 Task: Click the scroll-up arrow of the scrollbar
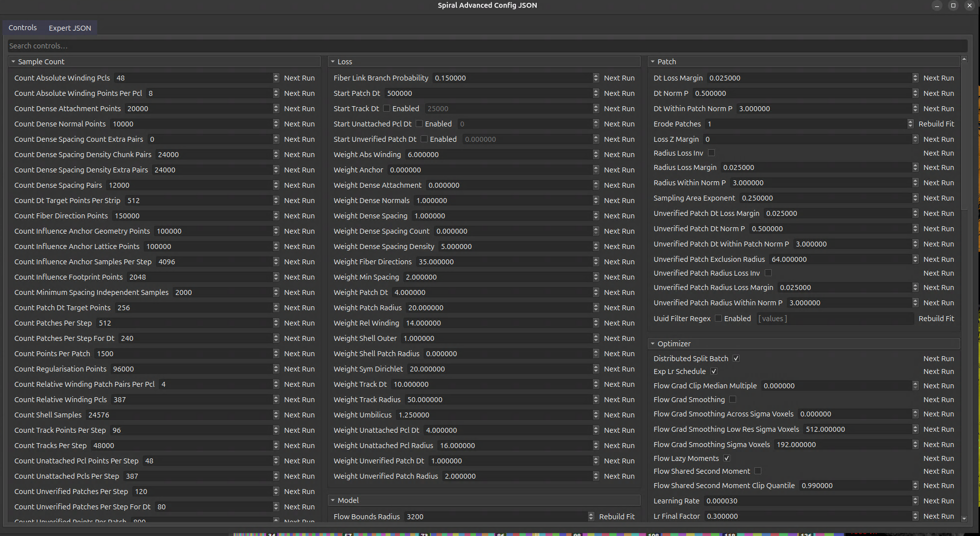coord(964,59)
